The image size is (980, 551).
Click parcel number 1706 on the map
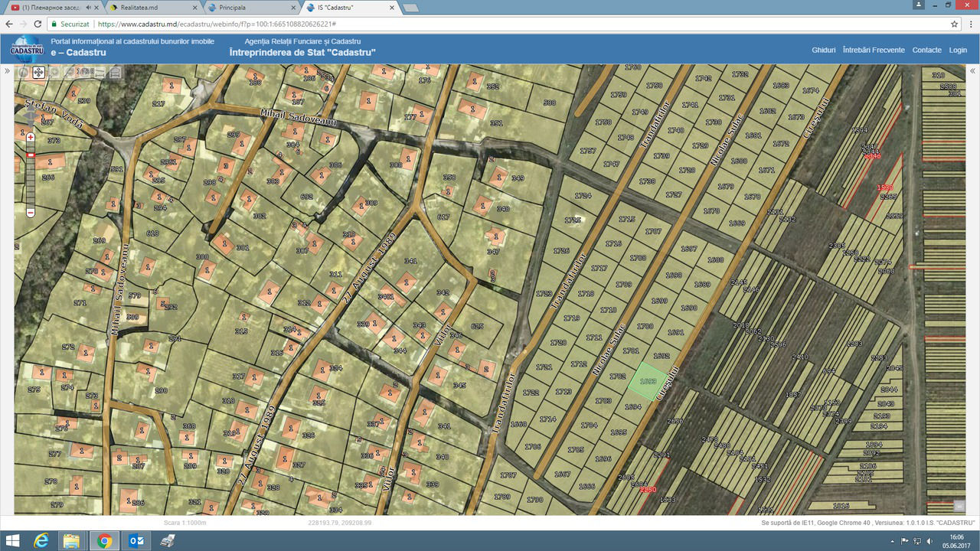(533, 447)
